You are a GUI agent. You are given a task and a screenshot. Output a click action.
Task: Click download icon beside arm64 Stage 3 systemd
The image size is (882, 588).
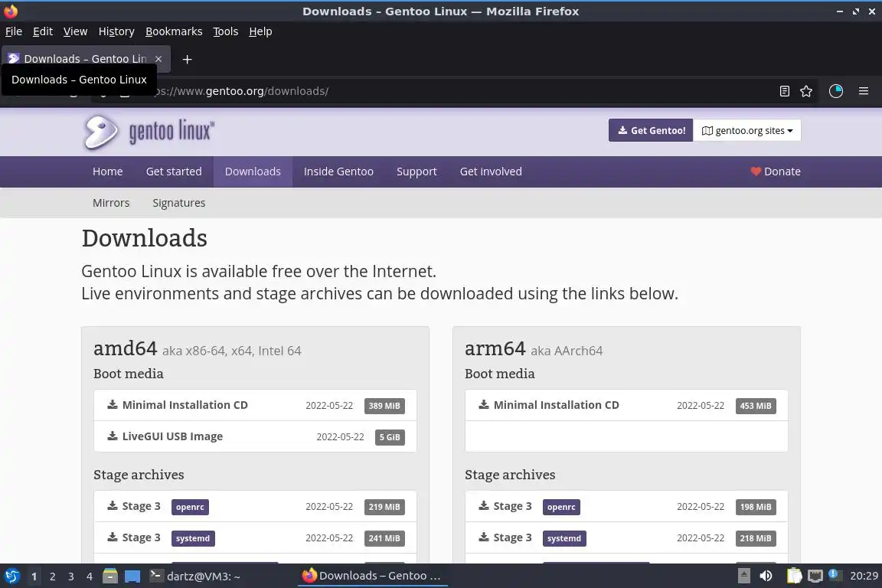tap(484, 537)
